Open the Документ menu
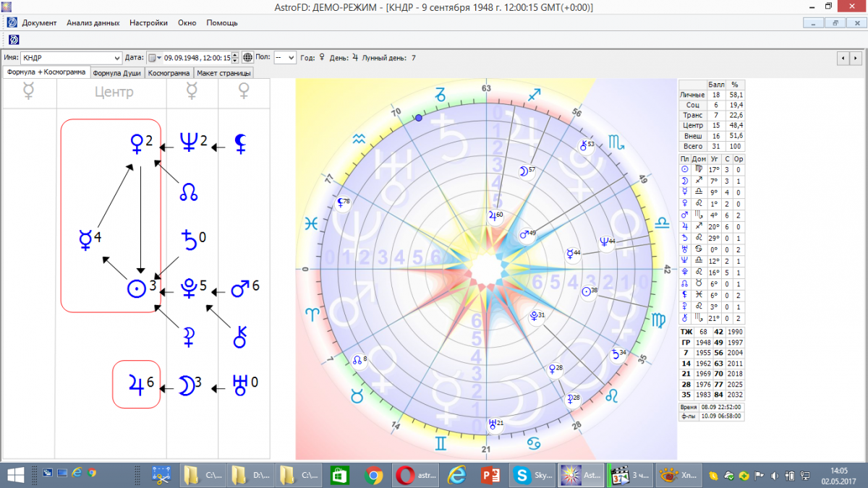 point(39,22)
